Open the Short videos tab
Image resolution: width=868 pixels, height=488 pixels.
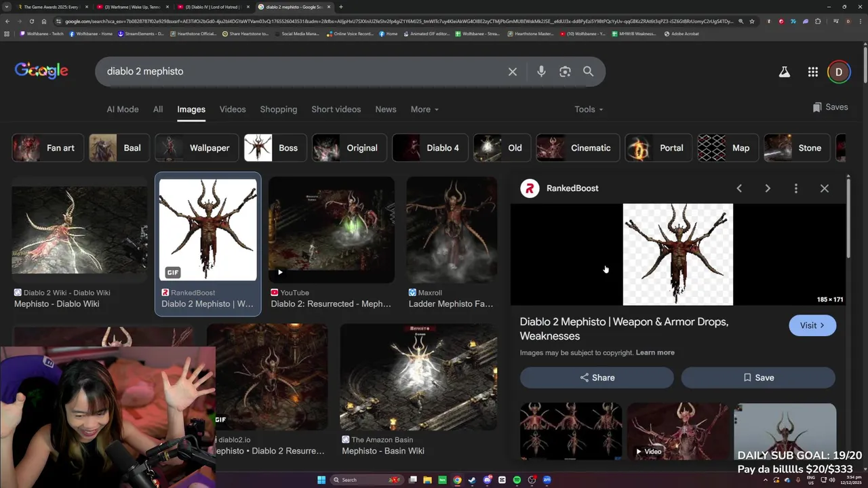coord(336,109)
